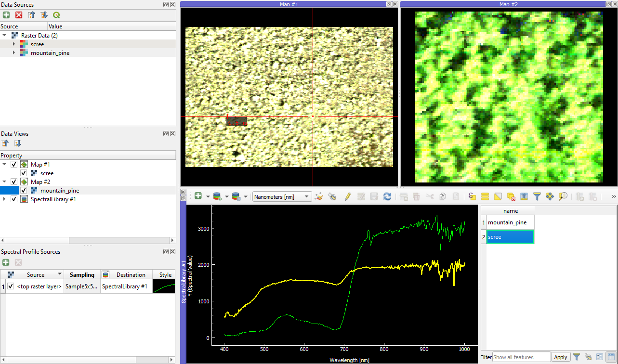
Task: Open the Nanometers [nm] unit dropdown
Action: pos(282,196)
